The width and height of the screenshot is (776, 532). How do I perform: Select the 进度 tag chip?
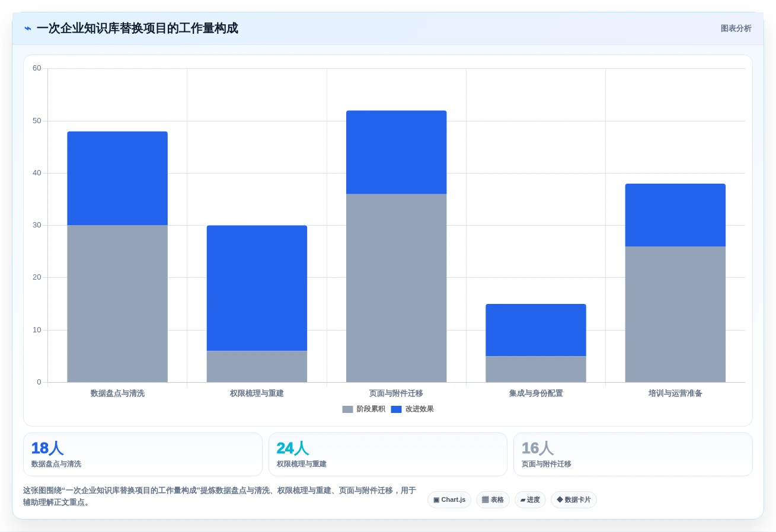530,500
